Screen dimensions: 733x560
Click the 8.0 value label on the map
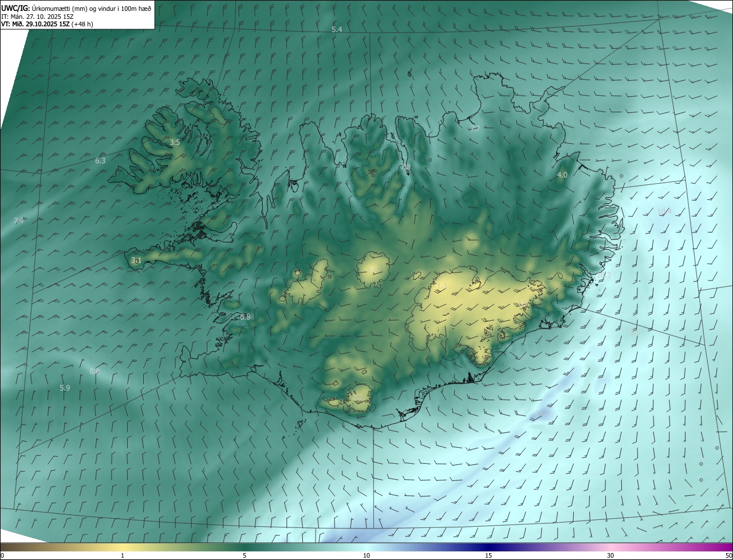[94, 371]
